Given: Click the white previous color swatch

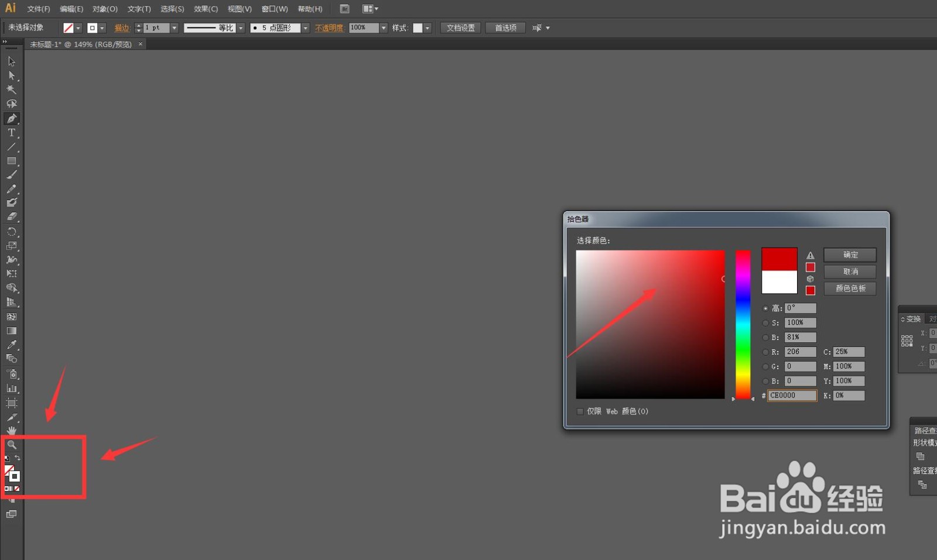Looking at the screenshot, I should point(779,282).
